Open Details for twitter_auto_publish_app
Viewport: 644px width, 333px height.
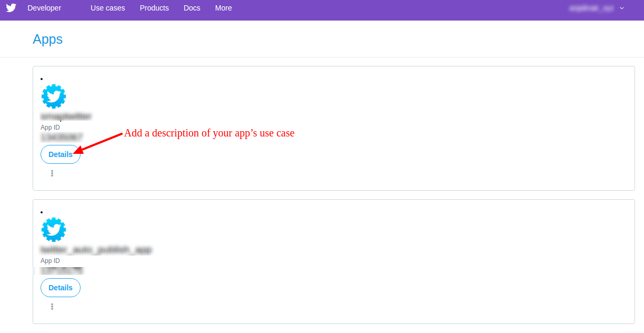pos(61,288)
